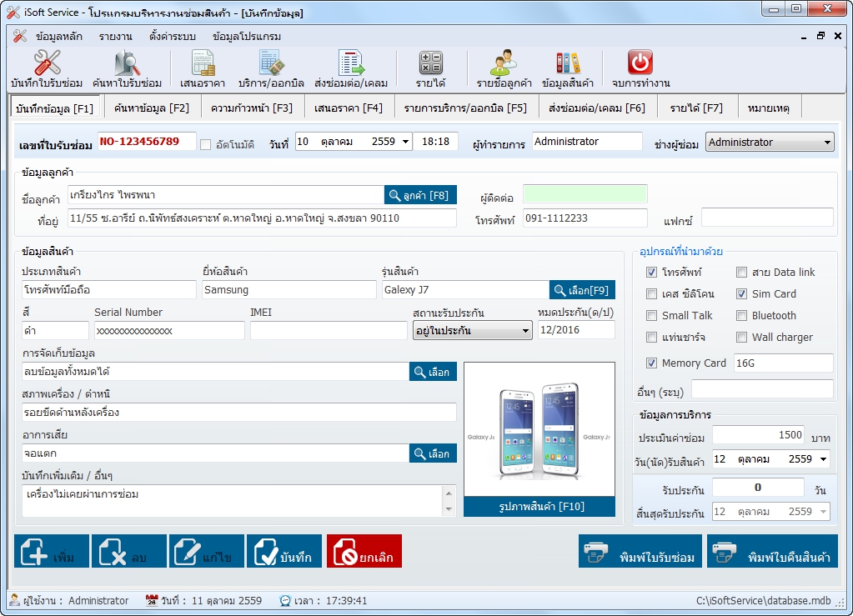Uncheck the Sim Card accessory checkbox
Viewport: 853px width, 616px height.
click(x=742, y=294)
